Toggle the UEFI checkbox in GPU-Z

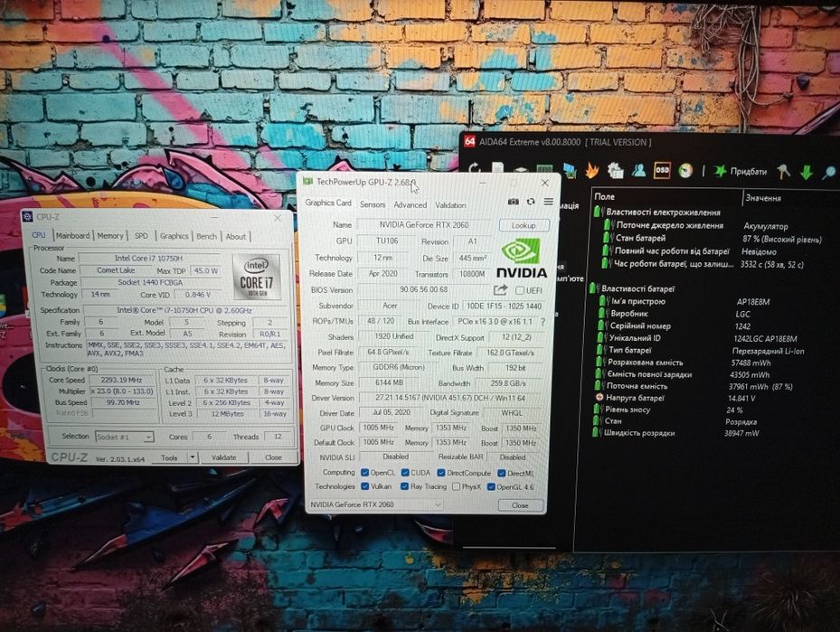coord(519,290)
